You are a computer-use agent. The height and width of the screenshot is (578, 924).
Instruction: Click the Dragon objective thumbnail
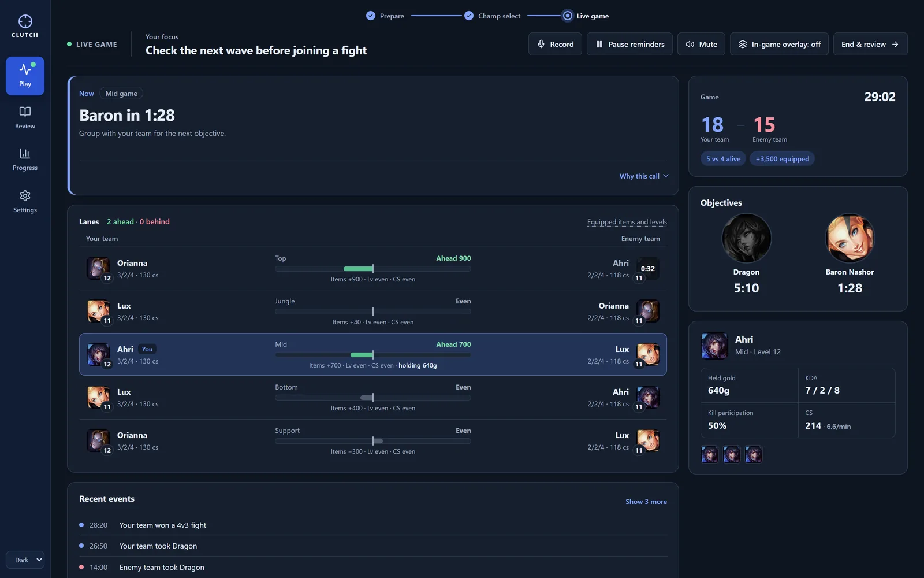point(746,238)
